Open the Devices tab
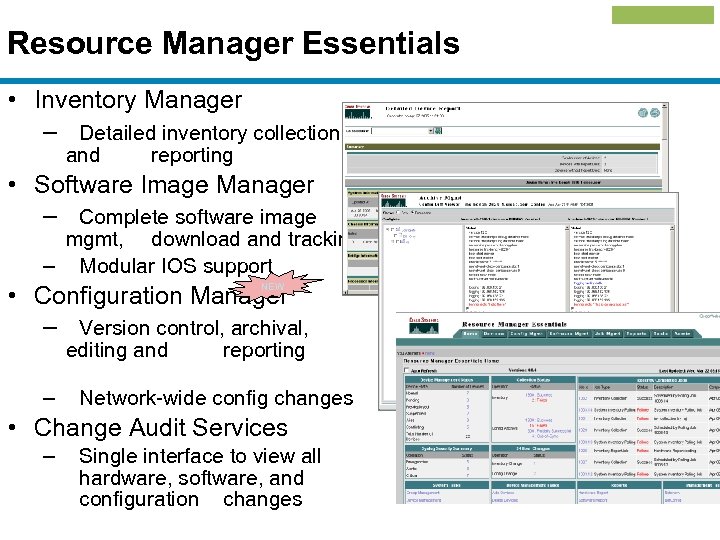This screenshot has width=720, height=540. [494, 334]
